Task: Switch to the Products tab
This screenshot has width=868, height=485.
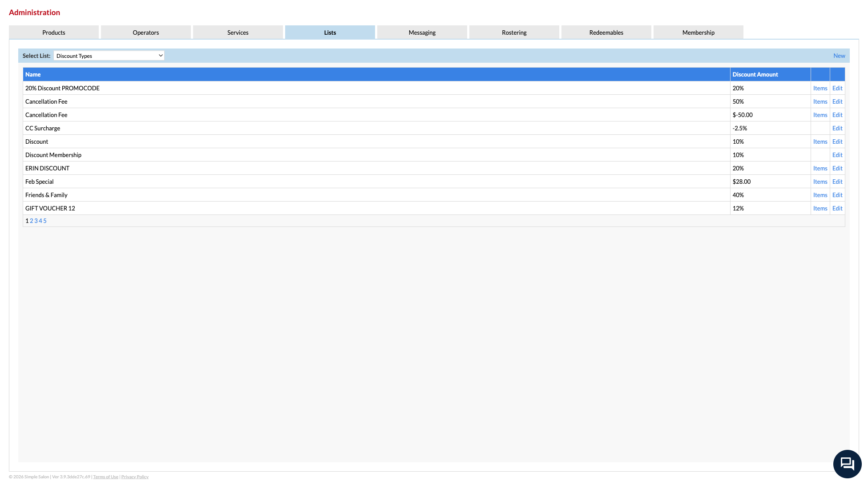Action: (x=53, y=32)
